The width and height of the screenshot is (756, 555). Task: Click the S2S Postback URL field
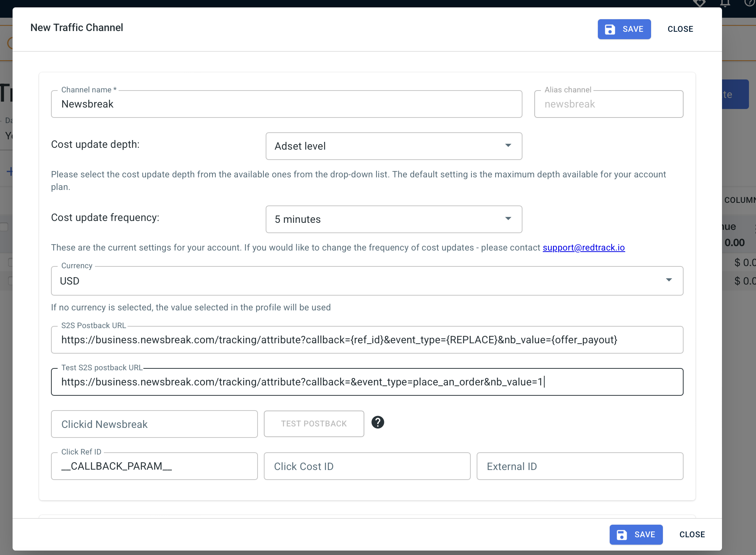click(367, 340)
